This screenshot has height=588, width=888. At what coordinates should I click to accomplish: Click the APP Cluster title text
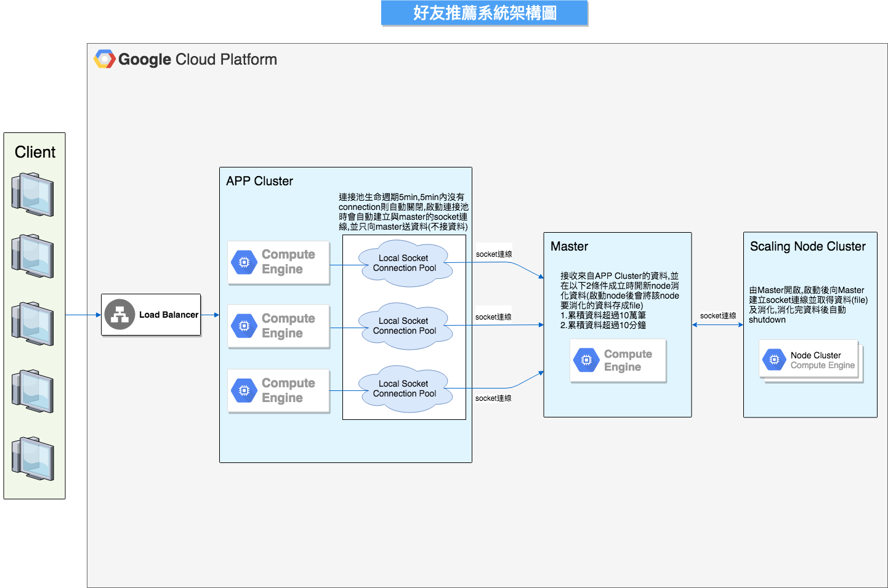pos(259,181)
